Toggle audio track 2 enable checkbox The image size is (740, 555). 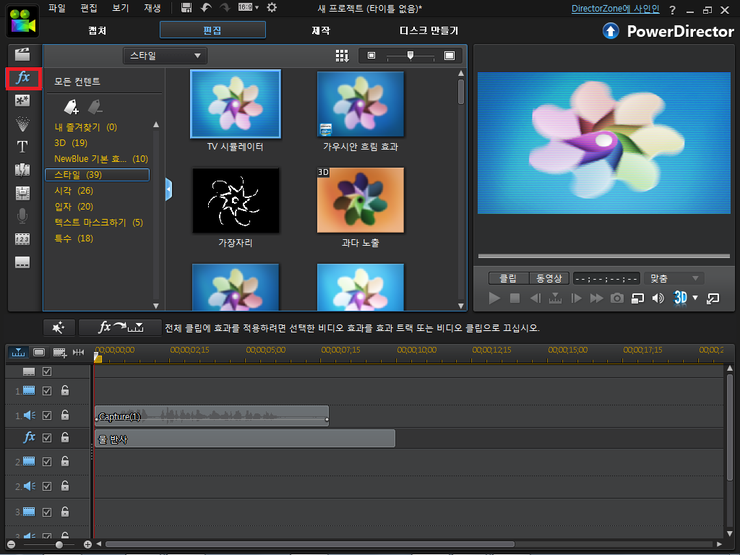(x=47, y=486)
